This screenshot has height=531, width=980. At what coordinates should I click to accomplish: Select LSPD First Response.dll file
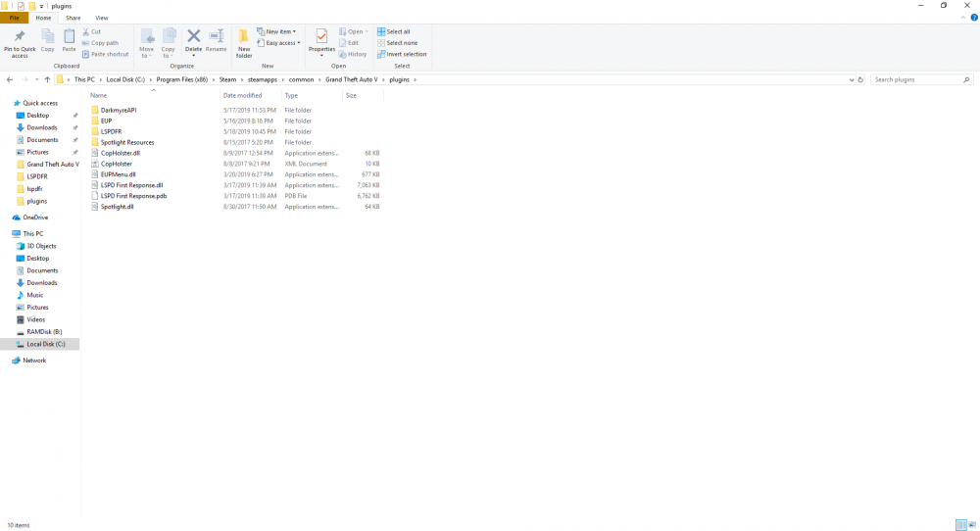click(132, 185)
